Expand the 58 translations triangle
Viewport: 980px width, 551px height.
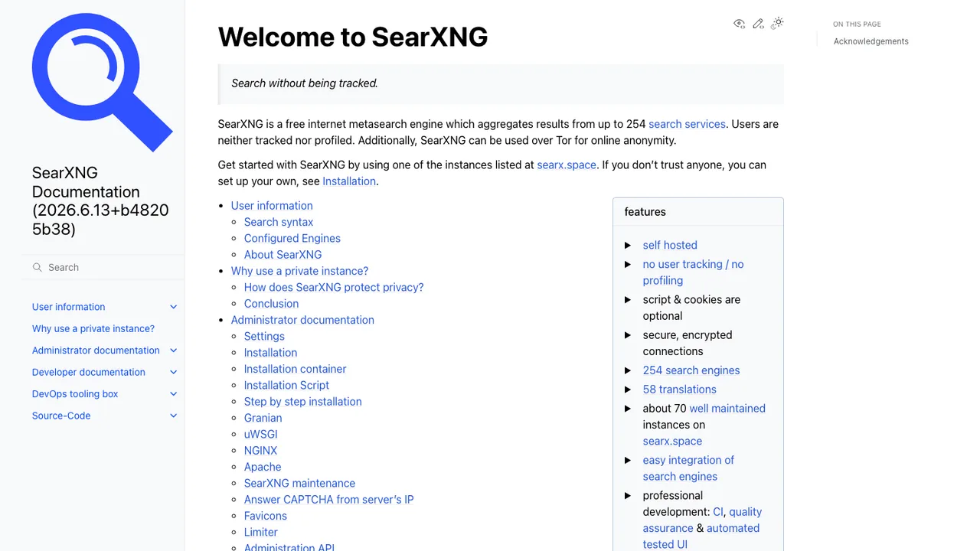[628, 390]
